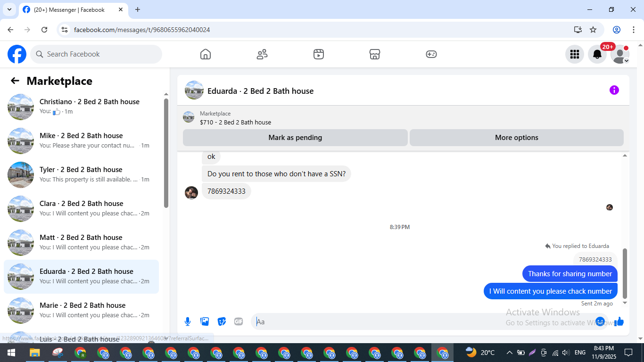Click the "ok" message bubble
Image resolution: width=644 pixels, height=362 pixels.
point(211,156)
